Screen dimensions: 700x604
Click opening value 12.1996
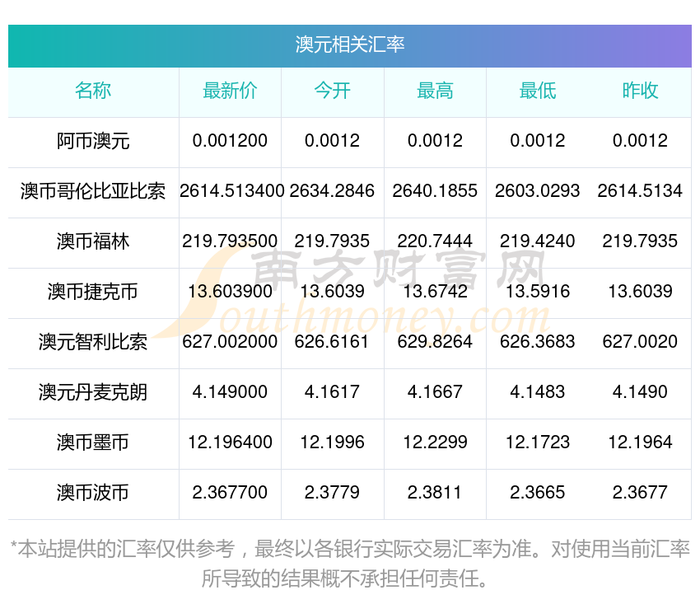332,442
